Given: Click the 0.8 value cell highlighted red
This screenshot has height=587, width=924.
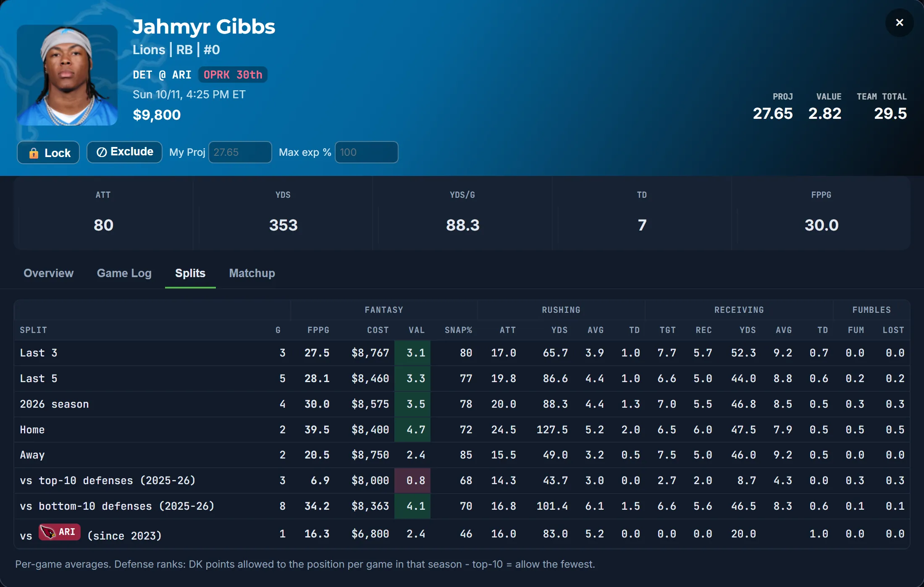Looking at the screenshot, I should [x=412, y=481].
